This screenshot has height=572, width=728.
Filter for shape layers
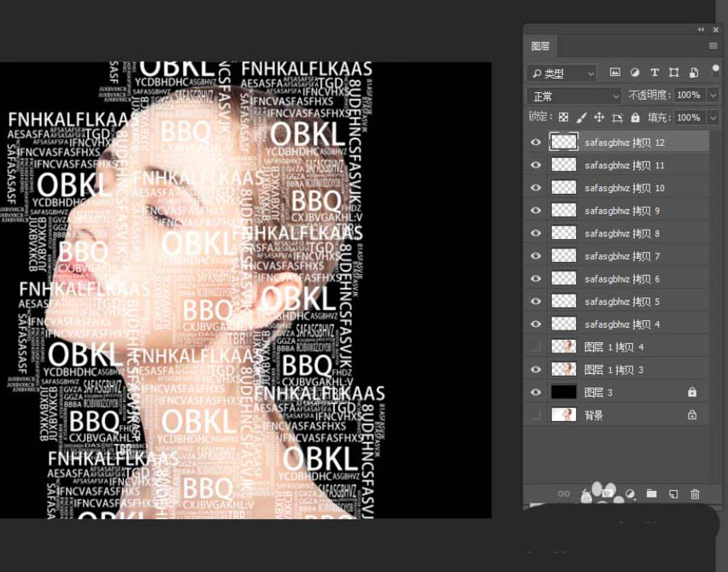674,73
